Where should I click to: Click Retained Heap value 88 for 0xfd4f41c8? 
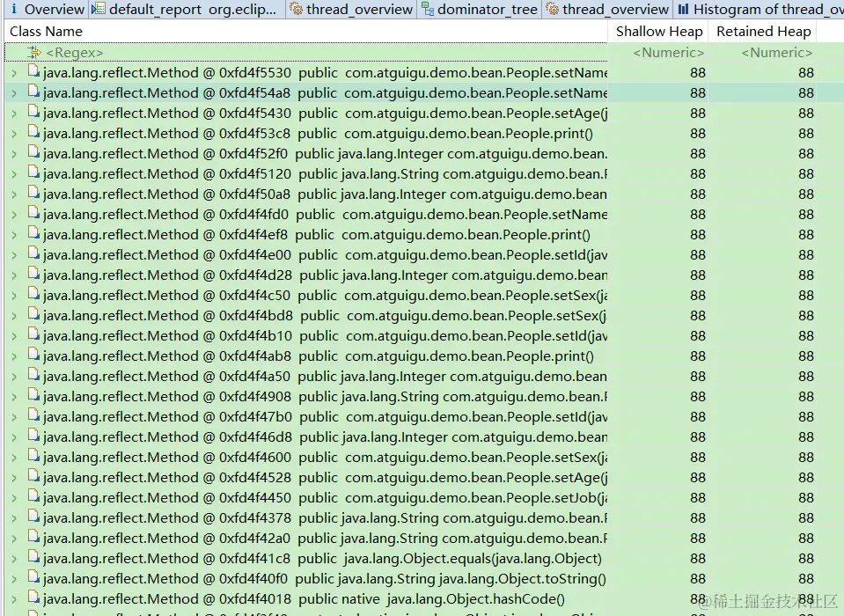806,559
